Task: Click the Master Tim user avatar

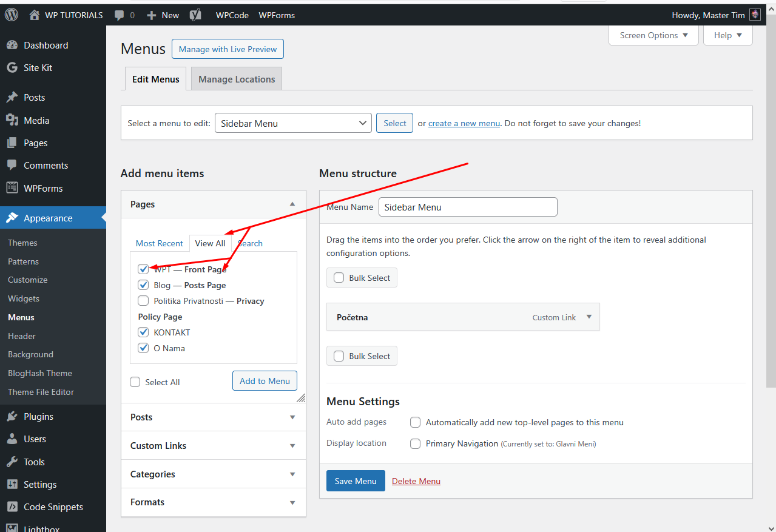Action: (755, 15)
